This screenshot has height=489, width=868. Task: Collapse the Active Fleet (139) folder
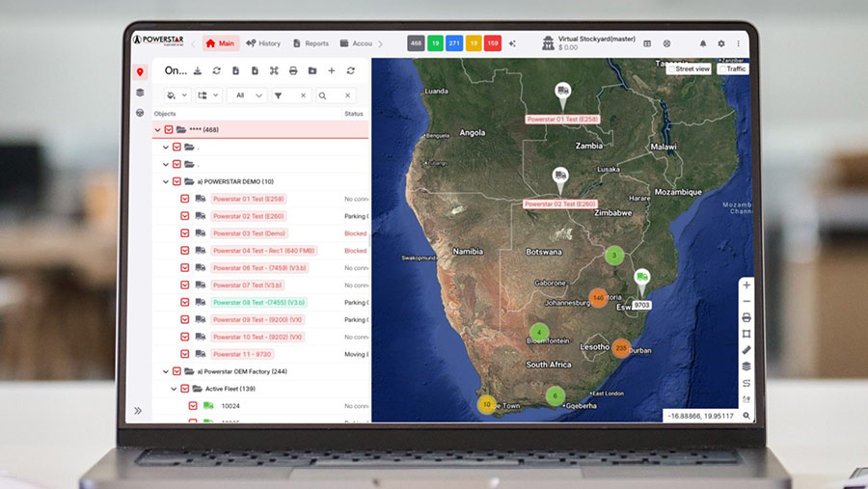[174, 389]
